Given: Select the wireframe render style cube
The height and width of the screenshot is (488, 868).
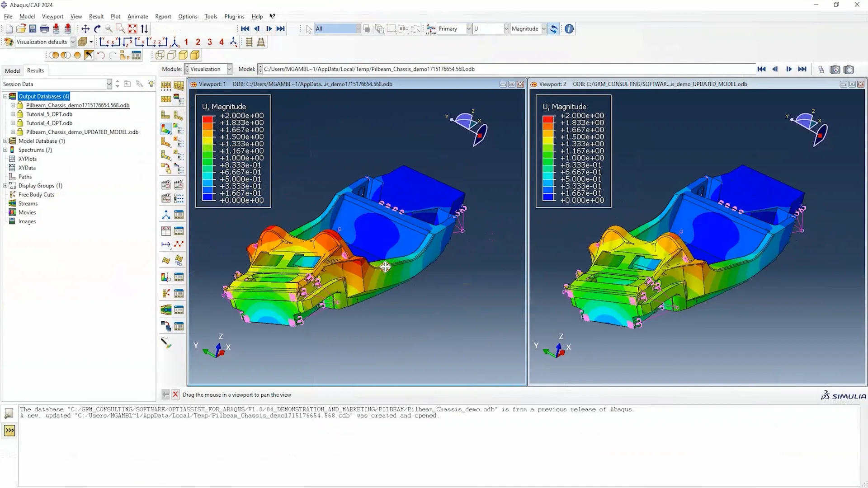Looking at the screenshot, I should [x=160, y=55].
